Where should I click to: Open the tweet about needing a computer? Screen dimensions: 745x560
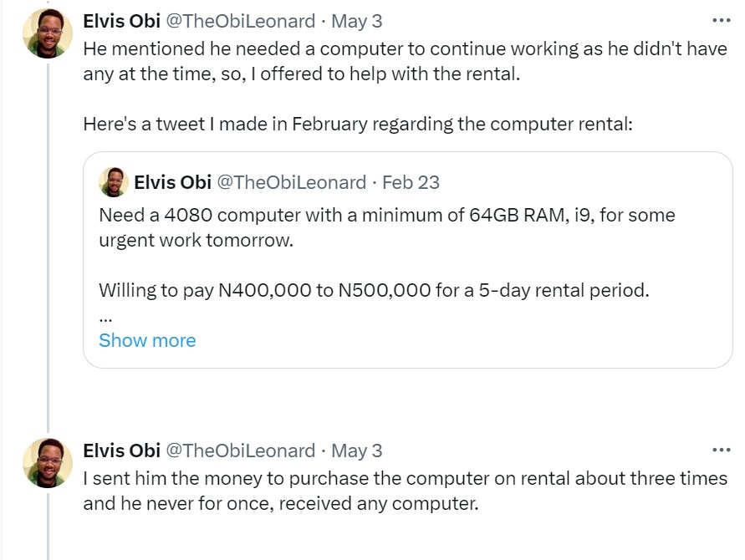pyautogui.click(x=405, y=60)
